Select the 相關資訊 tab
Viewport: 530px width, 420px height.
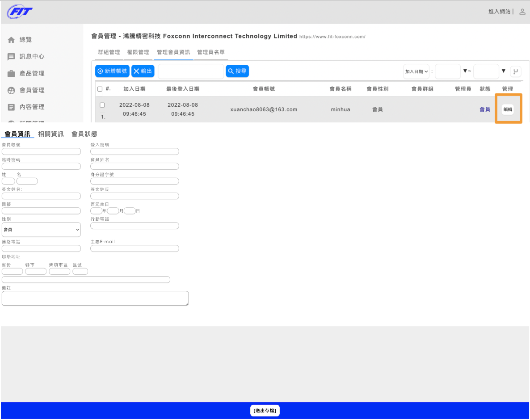click(x=50, y=134)
